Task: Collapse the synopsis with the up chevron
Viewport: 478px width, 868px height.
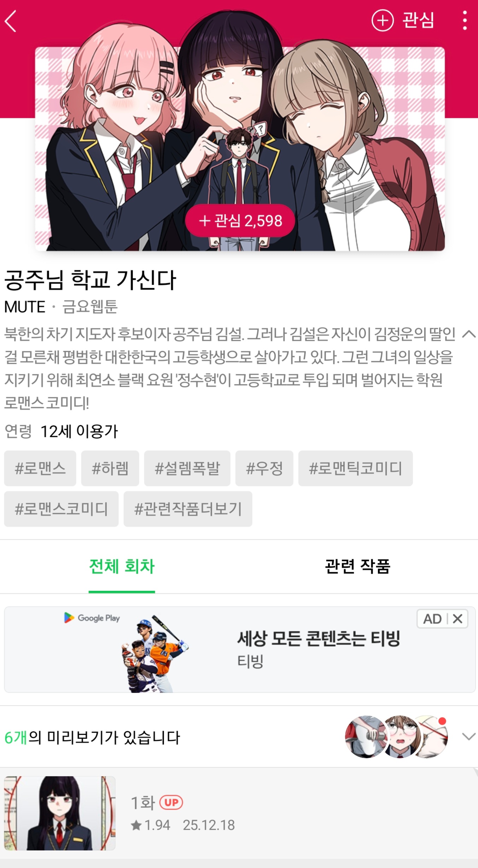Action: pyautogui.click(x=469, y=334)
